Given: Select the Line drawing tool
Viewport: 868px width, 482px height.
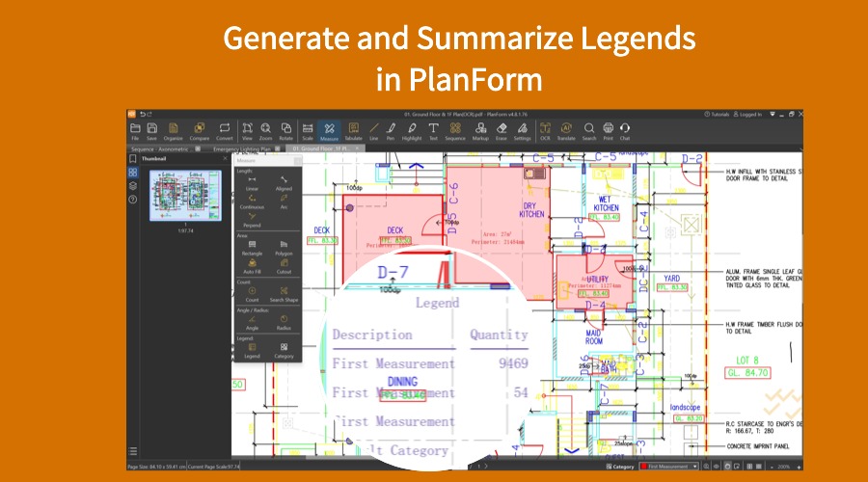Looking at the screenshot, I should 373,132.
